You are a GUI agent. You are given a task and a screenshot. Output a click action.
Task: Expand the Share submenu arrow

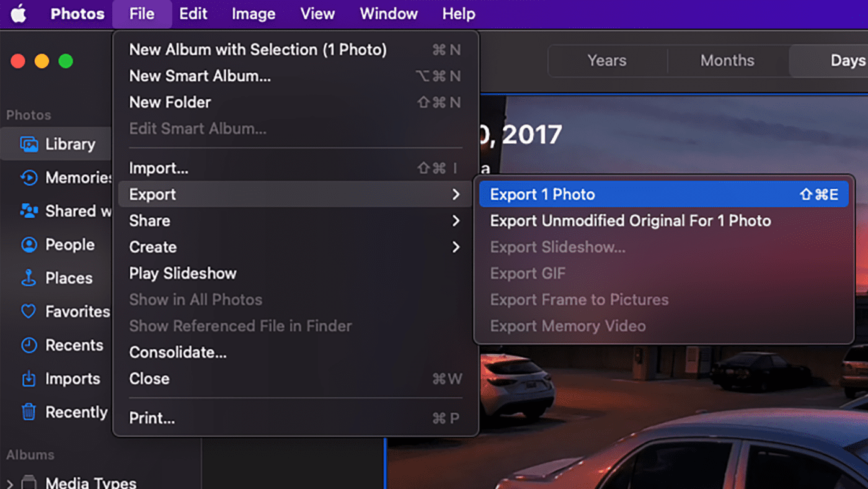tap(456, 221)
